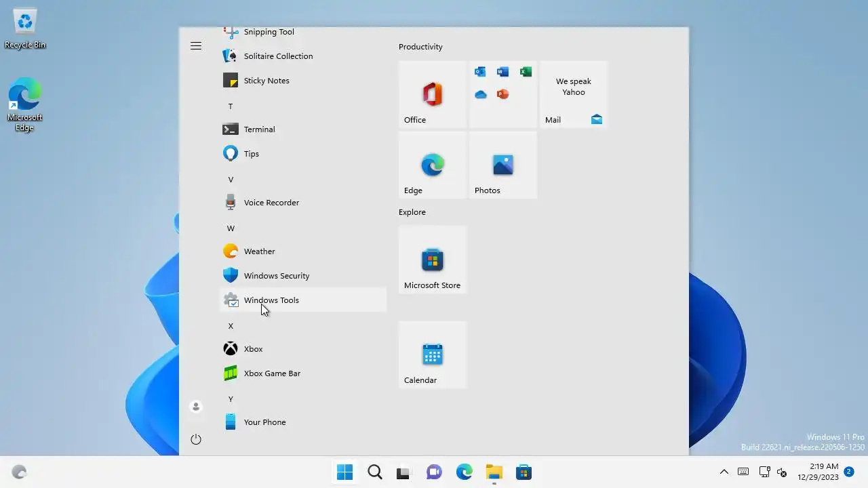The width and height of the screenshot is (868, 488).
Task: Open the user account button
Action: point(196,407)
